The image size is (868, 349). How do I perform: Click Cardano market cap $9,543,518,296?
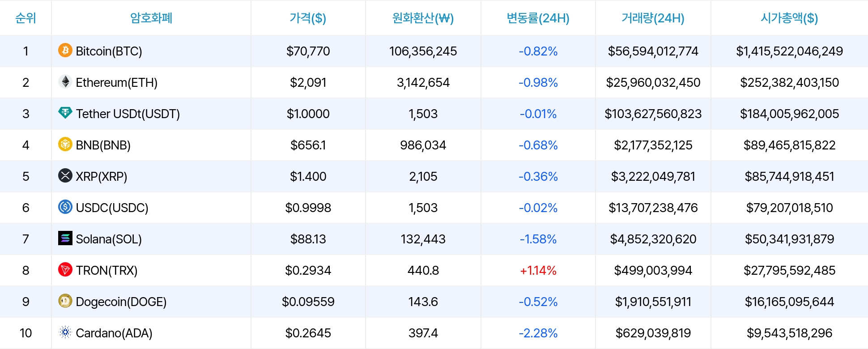point(789,333)
